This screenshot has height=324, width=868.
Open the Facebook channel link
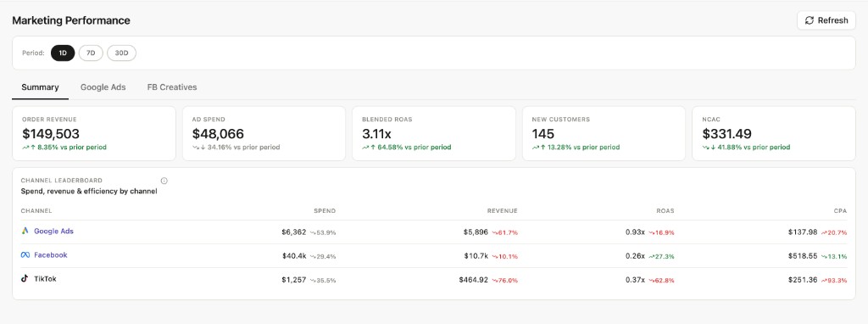[51, 254]
